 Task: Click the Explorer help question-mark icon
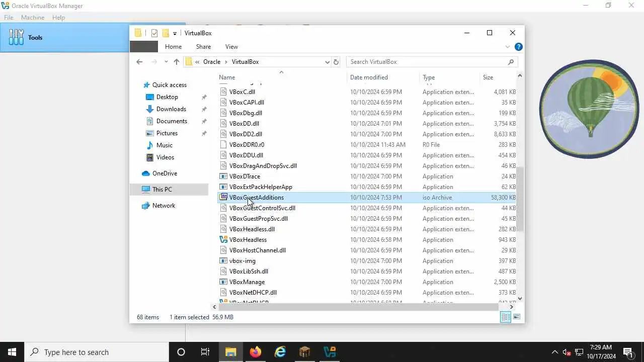click(x=518, y=47)
